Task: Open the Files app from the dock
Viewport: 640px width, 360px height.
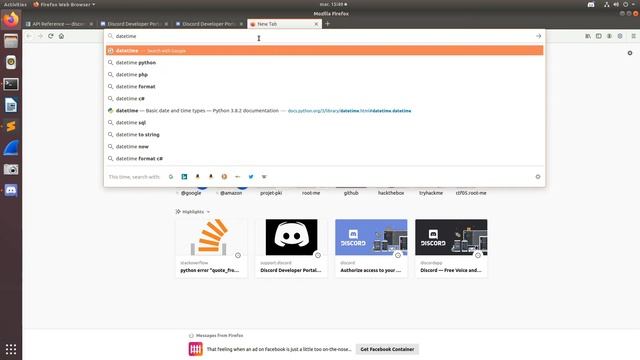Action: [x=11, y=41]
